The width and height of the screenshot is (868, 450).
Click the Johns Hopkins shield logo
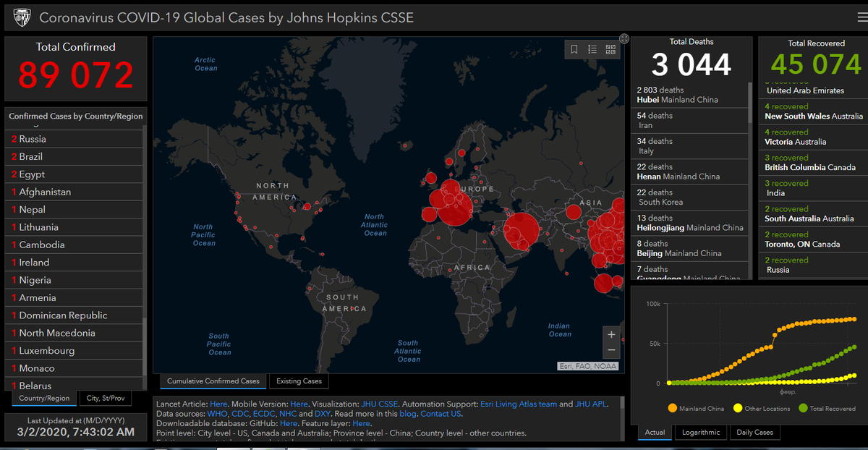point(21,17)
